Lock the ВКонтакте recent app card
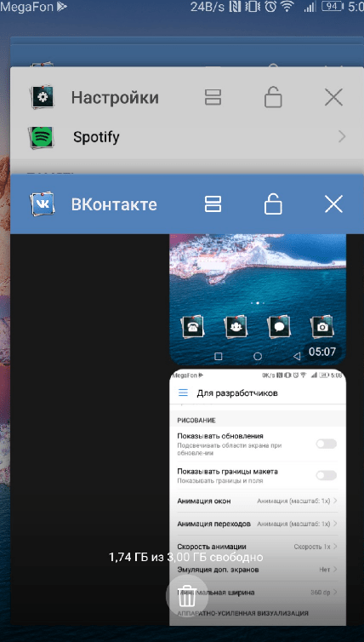The height and width of the screenshot is (642, 364). [273, 203]
